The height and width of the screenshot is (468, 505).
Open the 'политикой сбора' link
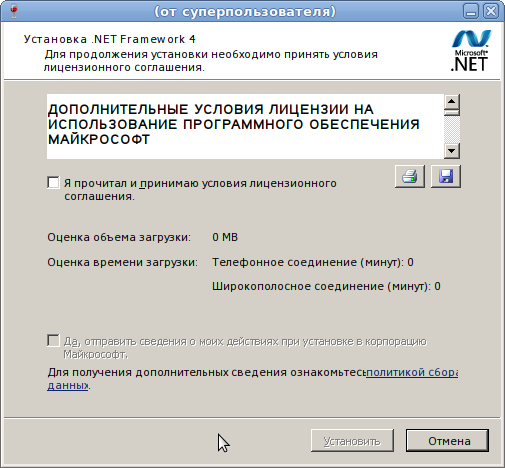click(x=412, y=372)
